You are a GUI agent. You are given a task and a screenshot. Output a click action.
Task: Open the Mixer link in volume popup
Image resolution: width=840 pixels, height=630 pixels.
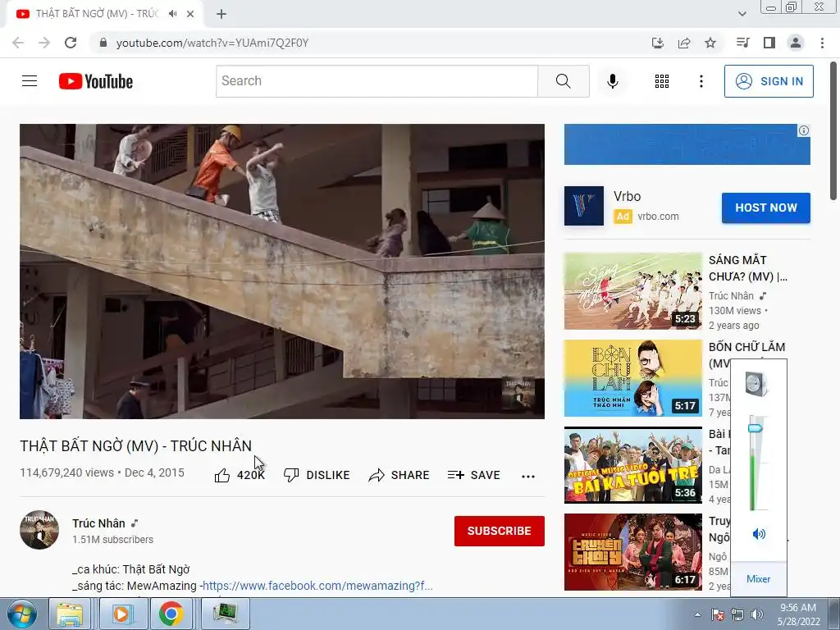[758, 579]
